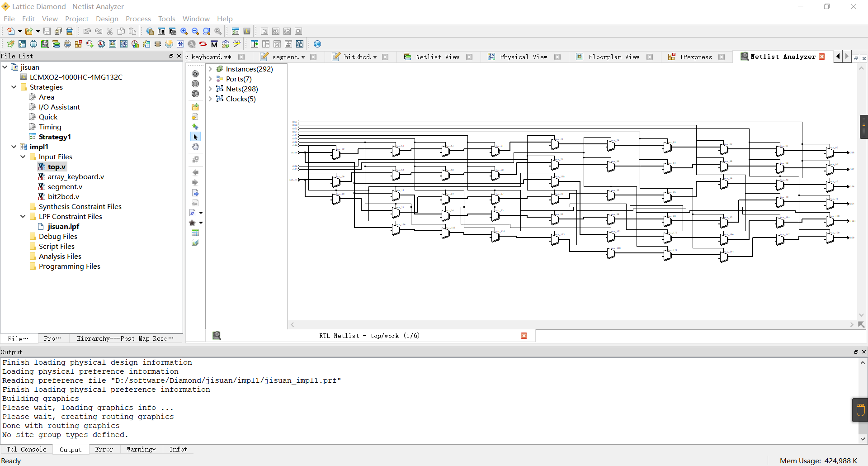Float the File List panel
This screenshot has width=868, height=466.
click(171, 56)
